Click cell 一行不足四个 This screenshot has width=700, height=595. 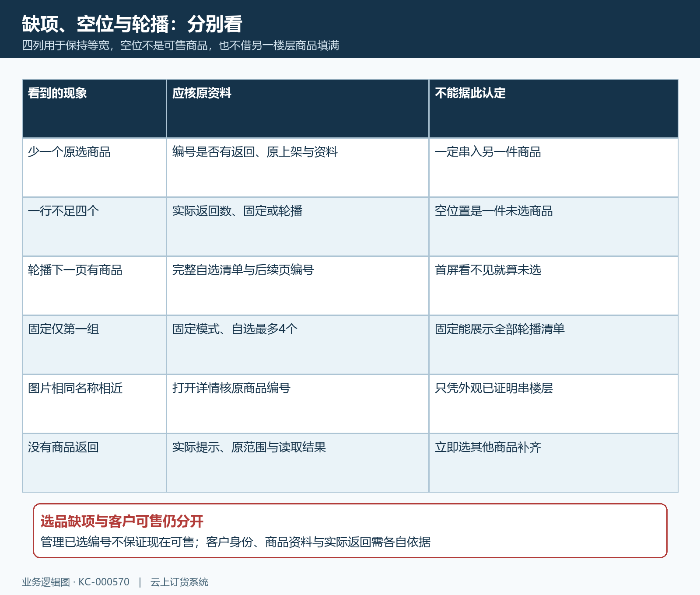tap(94, 227)
